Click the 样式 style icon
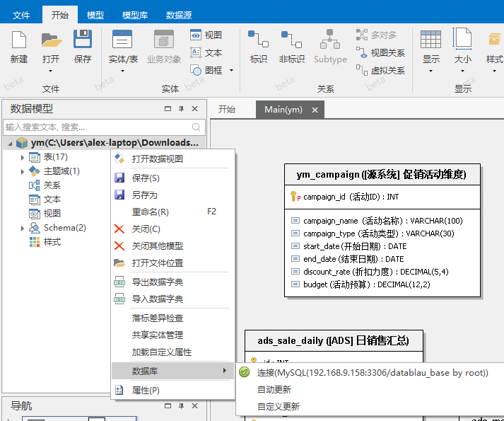 tap(496, 39)
